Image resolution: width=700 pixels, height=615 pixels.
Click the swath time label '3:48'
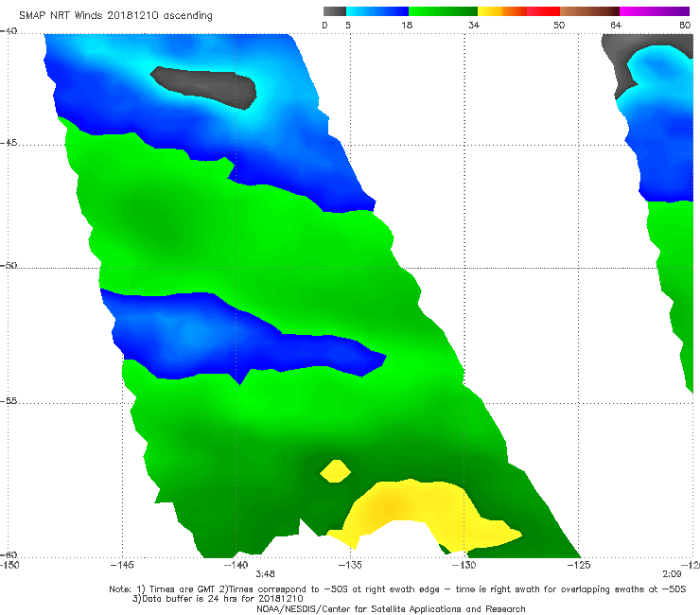pos(265,574)
